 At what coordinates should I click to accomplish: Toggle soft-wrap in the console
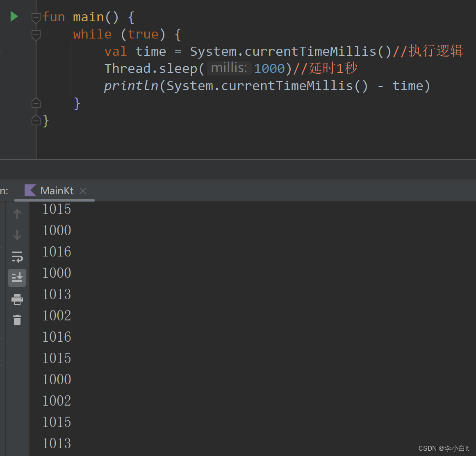[x=17, y=256]
